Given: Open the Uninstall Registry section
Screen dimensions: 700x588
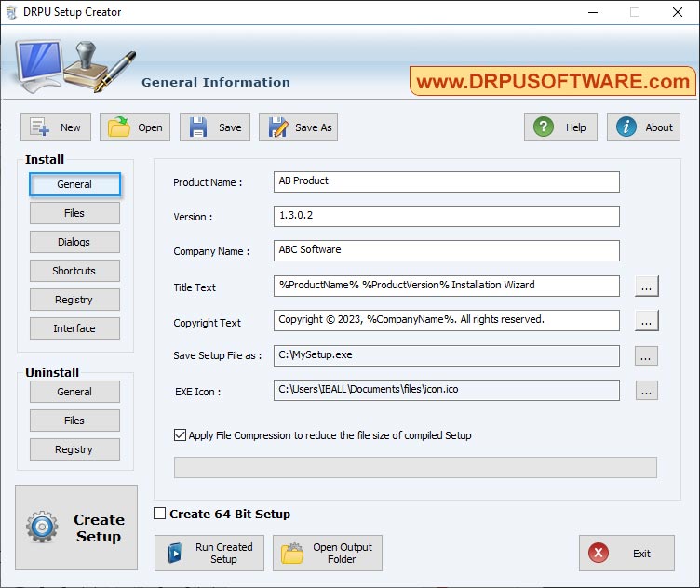Looking at the screenshot, I should tap(74, 449).
